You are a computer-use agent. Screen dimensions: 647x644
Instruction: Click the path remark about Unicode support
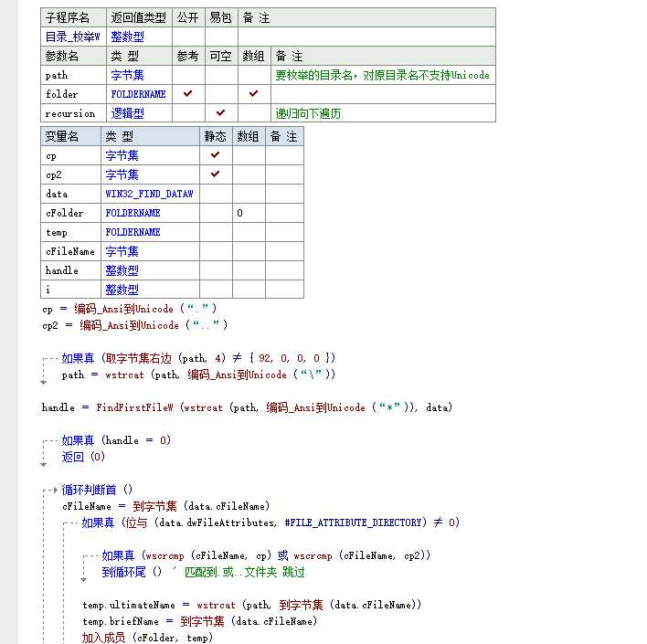(383, 76)
